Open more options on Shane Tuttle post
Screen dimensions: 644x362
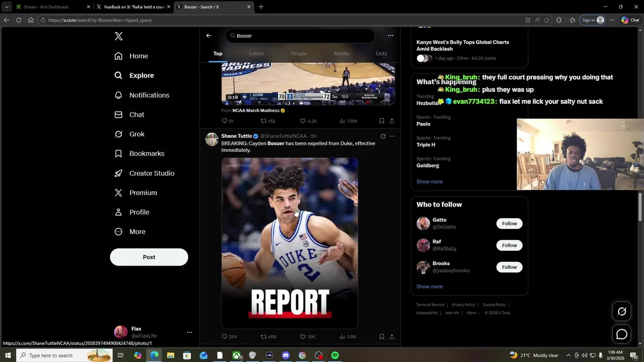(x=392, y=136)
